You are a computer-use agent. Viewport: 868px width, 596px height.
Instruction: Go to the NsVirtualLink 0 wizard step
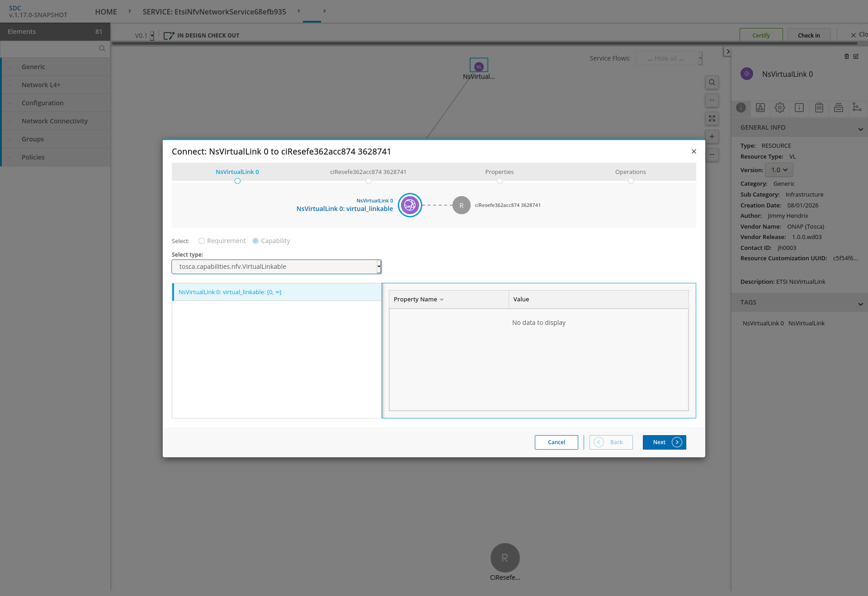click(237, 172)
